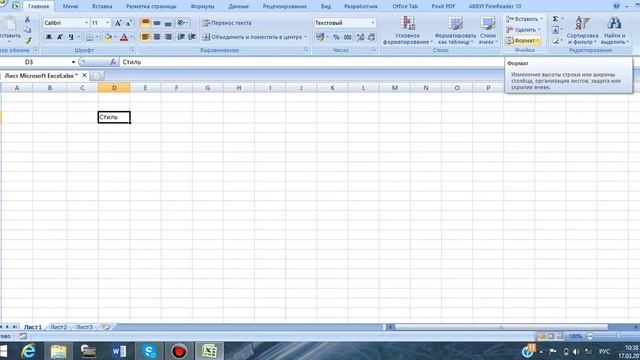The image size is (640, 360).
Task: Open the Данные ribbon tab
Action: click(x=238, y=6)
